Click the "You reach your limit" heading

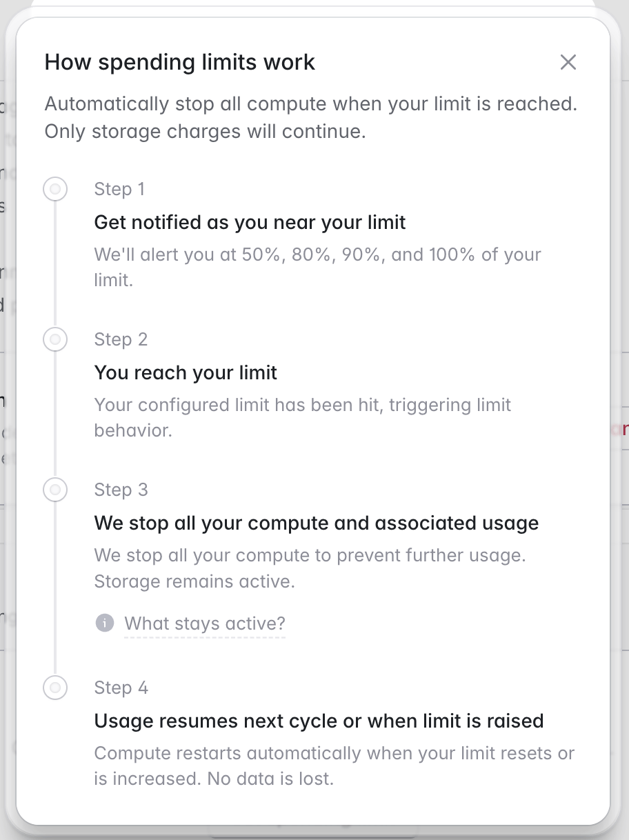186,373
